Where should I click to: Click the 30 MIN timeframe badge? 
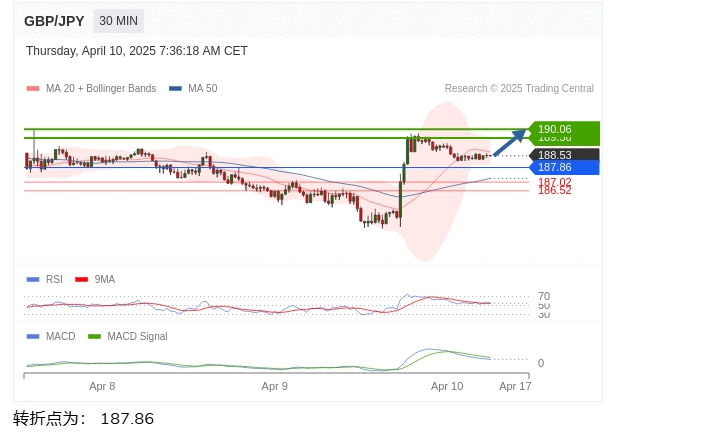(x=118, y=21)
